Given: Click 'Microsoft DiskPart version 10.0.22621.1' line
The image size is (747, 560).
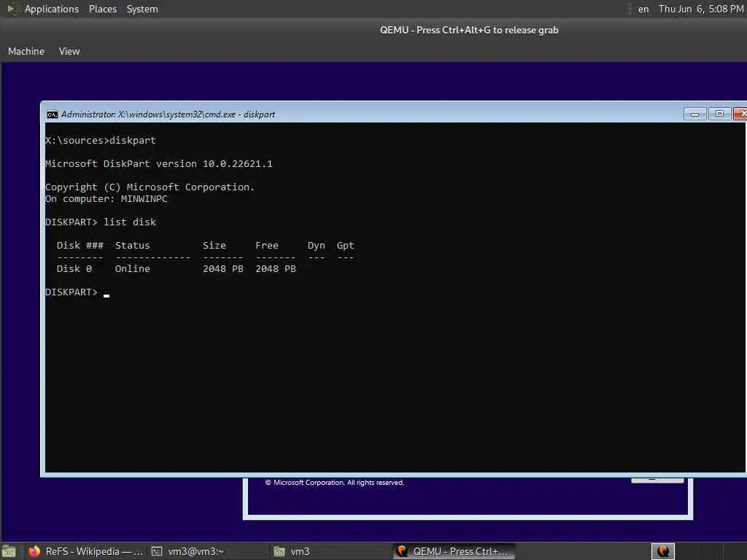Looking at the screenshot, I should click(159, 164).
